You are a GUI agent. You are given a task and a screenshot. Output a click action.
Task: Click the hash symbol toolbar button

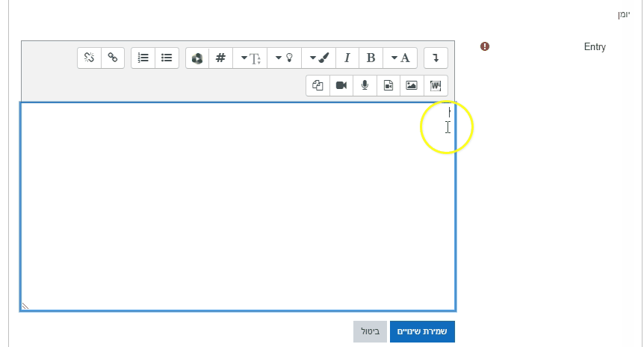click(x=221, y=58)
